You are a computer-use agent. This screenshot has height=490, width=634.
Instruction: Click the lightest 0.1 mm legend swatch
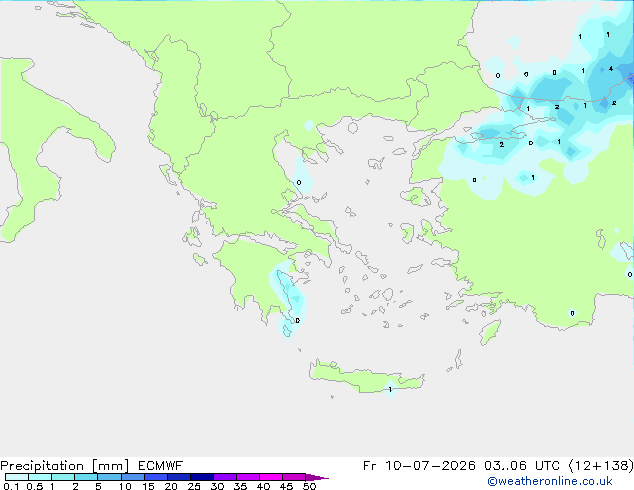click(x=17, y=477)
